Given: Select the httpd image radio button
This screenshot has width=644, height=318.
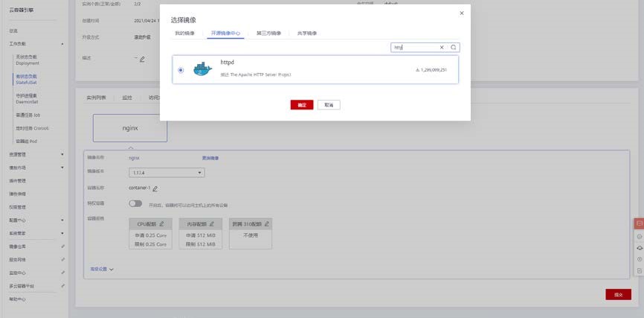Looking at the screenshot, I should (181, 70).
